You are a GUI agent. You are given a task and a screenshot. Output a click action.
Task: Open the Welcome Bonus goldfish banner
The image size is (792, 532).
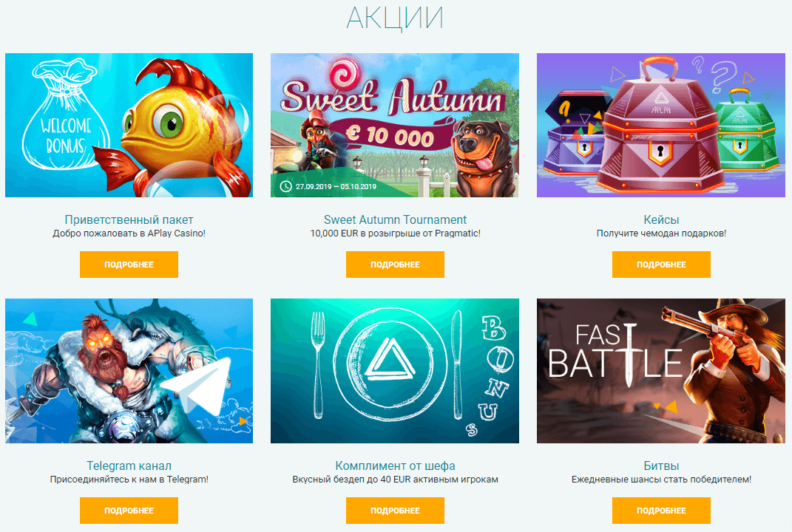click(x=129, y=125)
